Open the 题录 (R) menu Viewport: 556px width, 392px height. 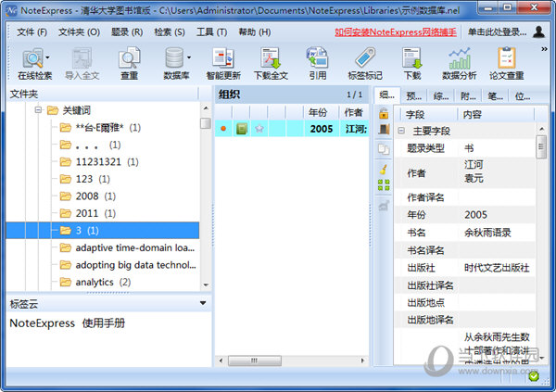click(127, 32)
